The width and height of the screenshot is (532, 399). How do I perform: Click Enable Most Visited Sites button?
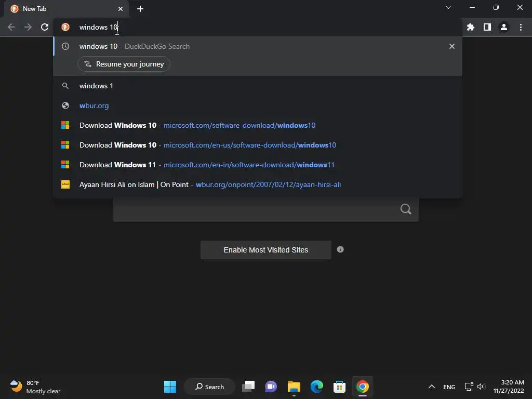click(x=265, y=250)
